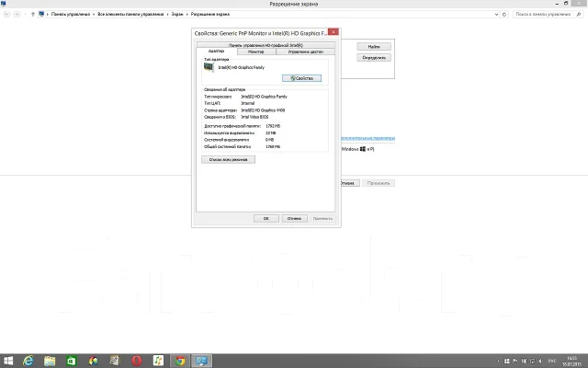This screenshot has width=588, height=368.
Task: Open the Start menu Windows logo button
Action: [8, 361]
